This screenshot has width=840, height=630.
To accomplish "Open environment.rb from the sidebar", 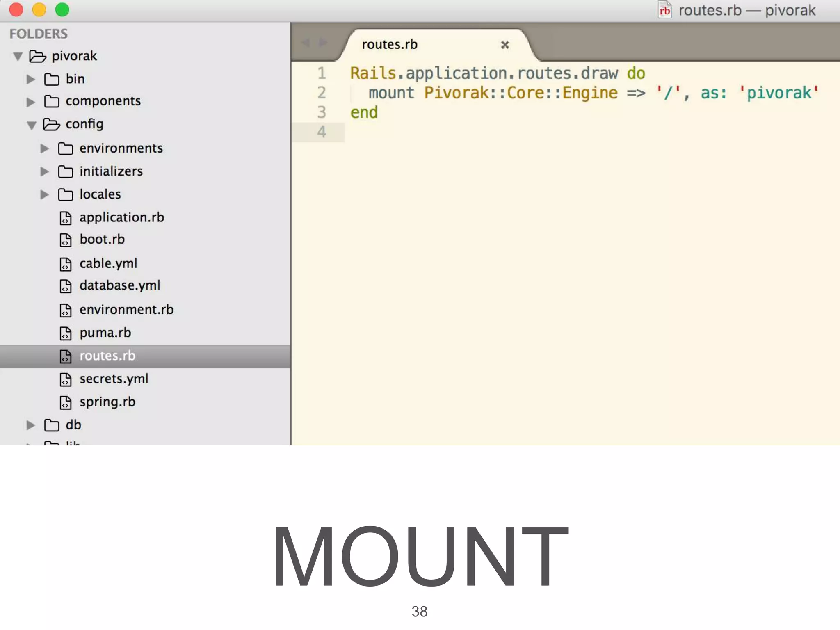I will [x=127, y=310].
